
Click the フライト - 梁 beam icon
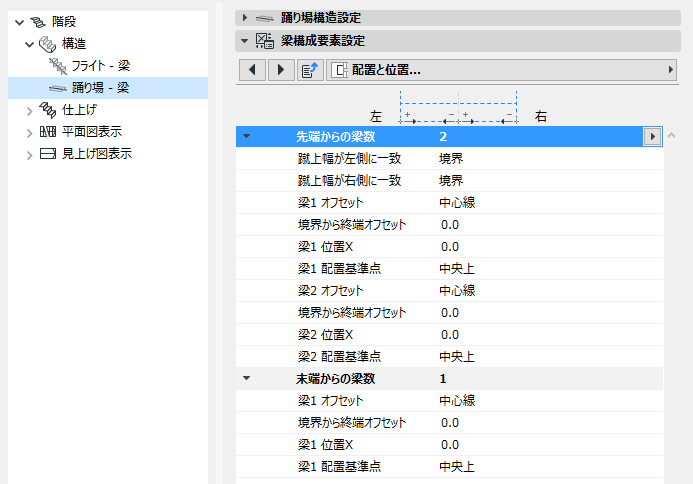pos(57,66)
